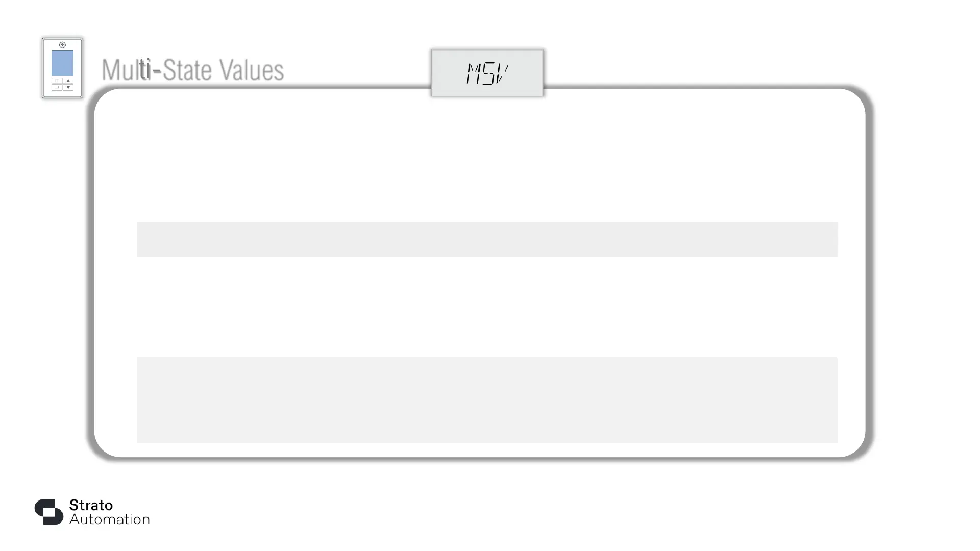Select the upper thin gray bar
The image size is (980, 551).
487,240
